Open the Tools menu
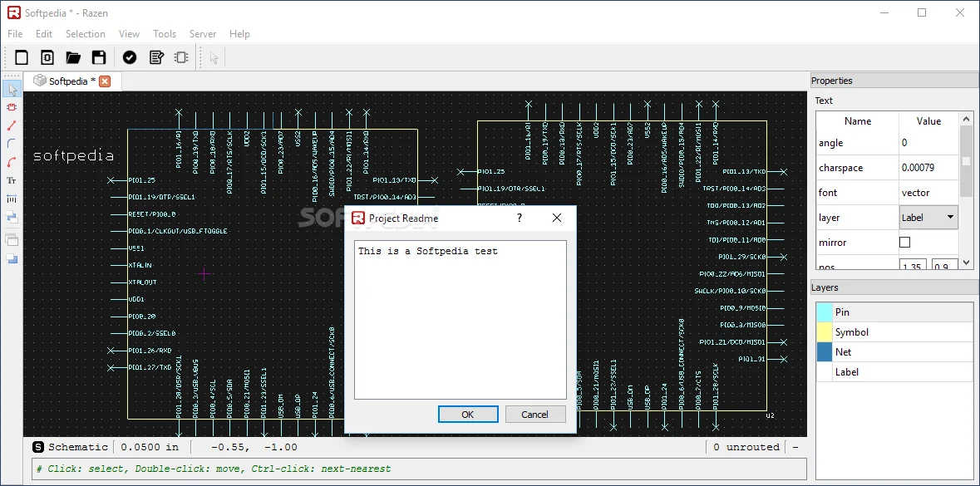Image resolution: width=980 pixels, height=486 pixels. point(164,34)
